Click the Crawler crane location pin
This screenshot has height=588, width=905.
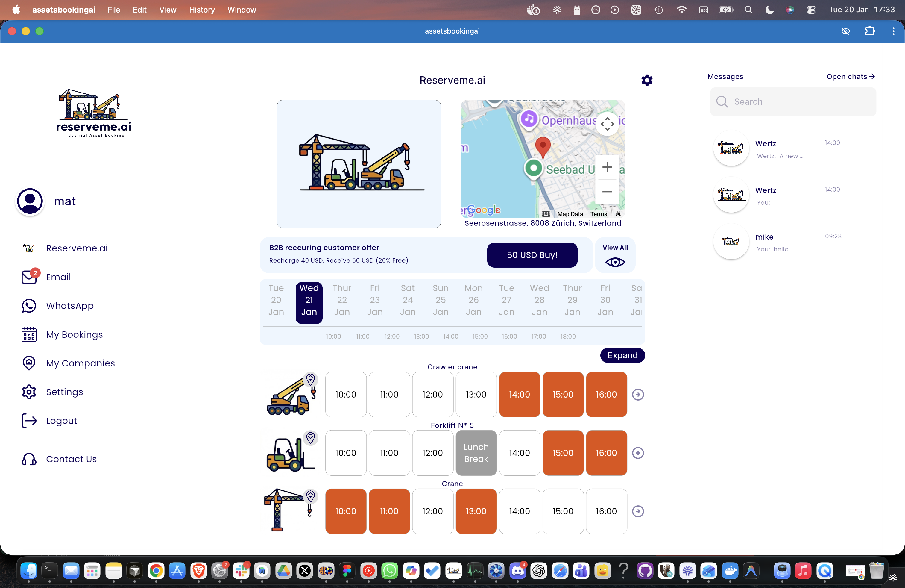[311, 379]
